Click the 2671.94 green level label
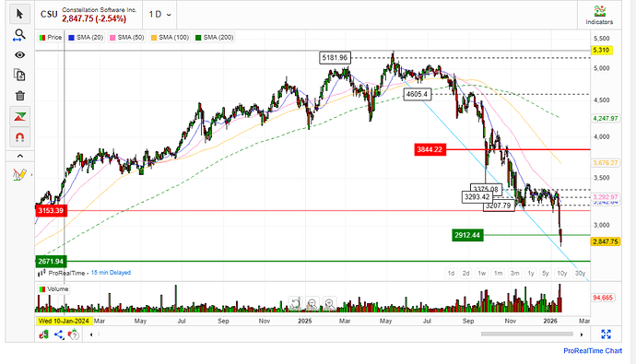636x364 pixels. (51, 262)
